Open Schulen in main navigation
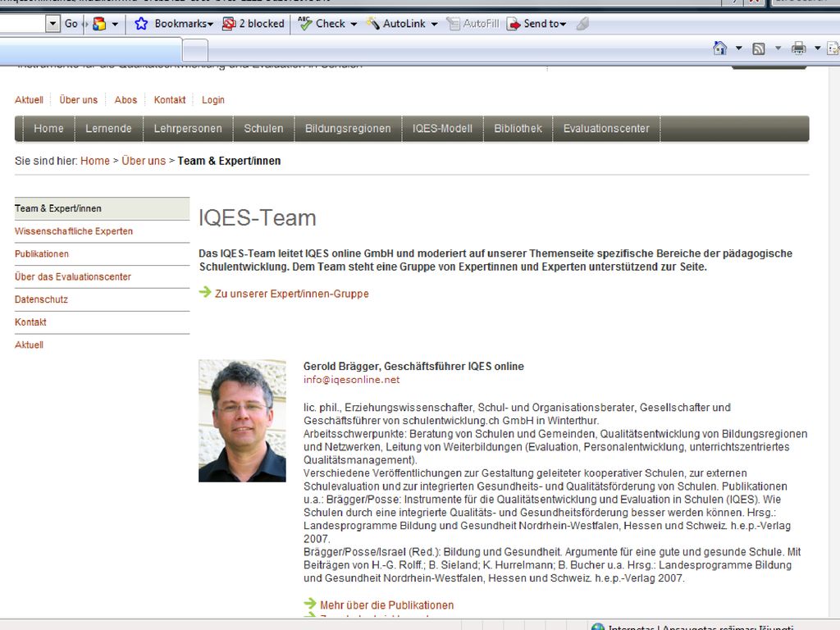The height and width of the screenshot is (630, 840). (263, 129)
